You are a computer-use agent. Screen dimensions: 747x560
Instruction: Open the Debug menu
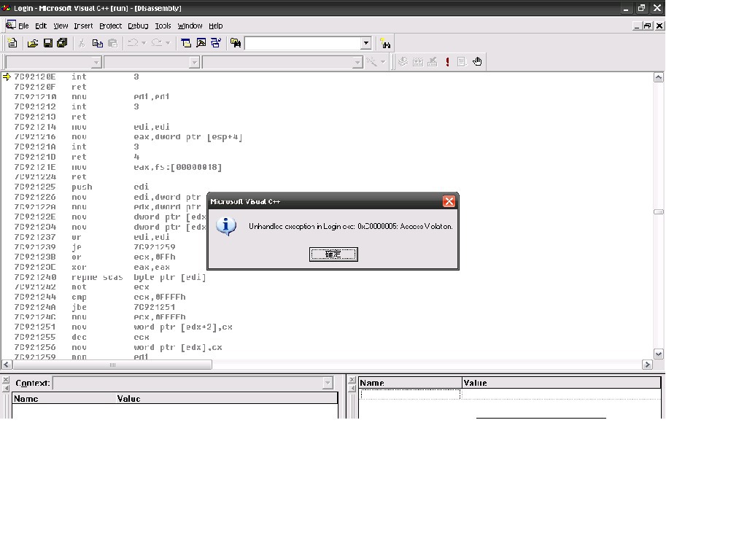point(138,26)
